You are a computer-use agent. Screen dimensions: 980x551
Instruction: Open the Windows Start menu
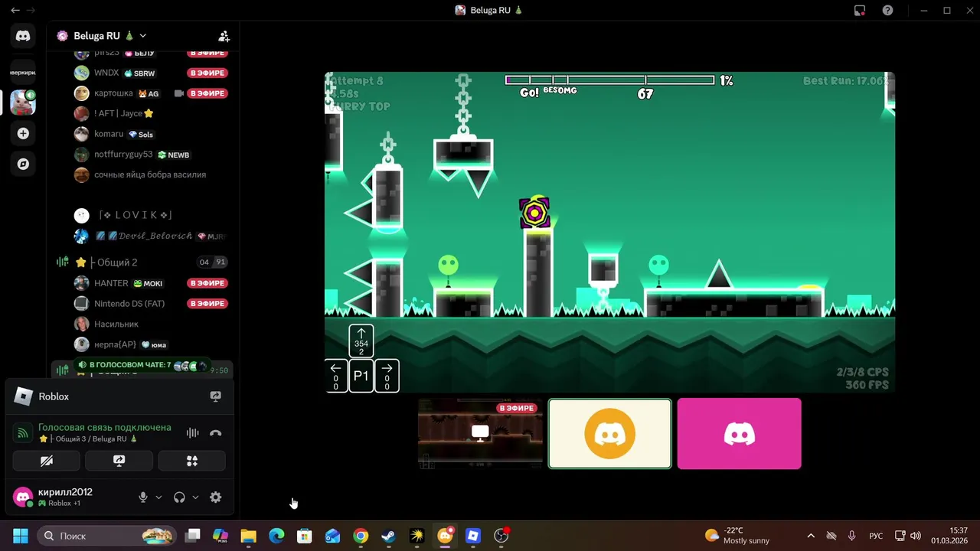tap(20, 536)
